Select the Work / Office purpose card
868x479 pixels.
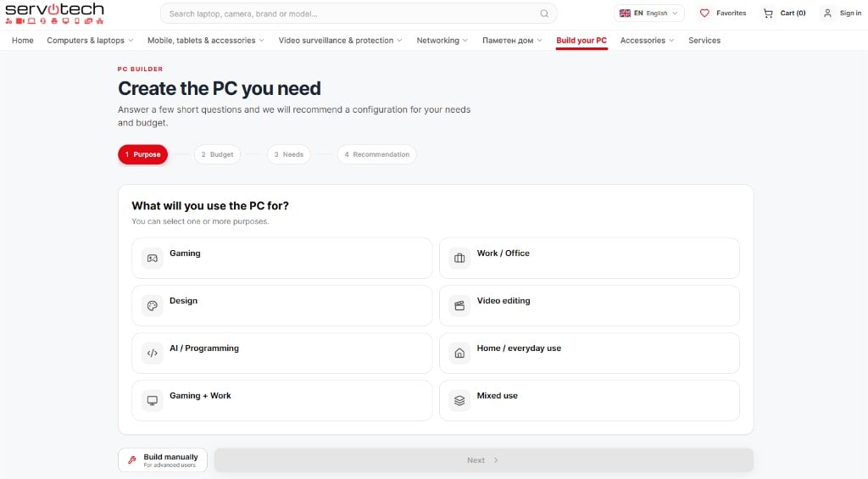tap(589, 258)
